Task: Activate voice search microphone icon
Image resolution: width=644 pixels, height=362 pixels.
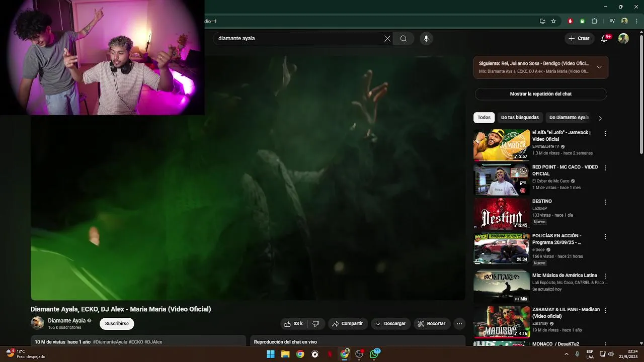Action: pyautogui.click(x=426, y=38)
